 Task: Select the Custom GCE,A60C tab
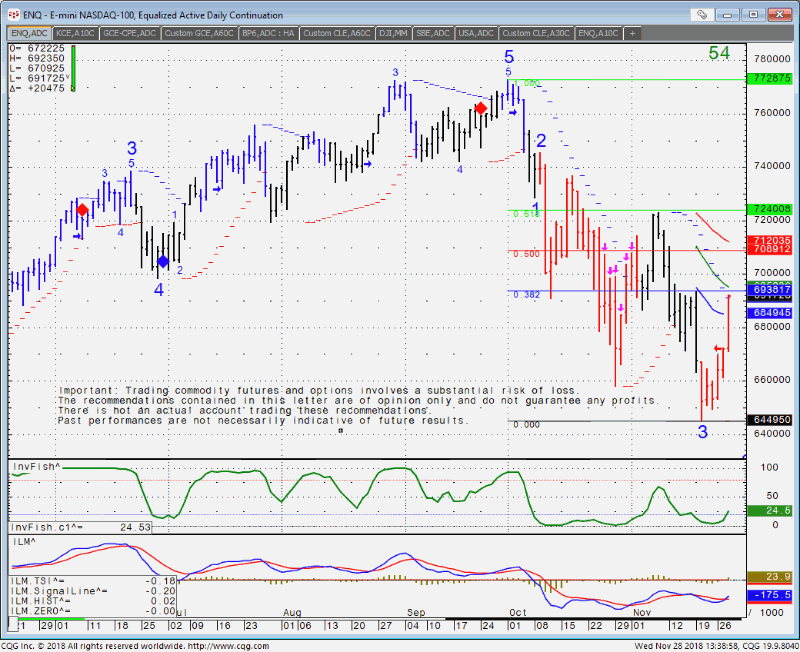click(x=198, y=33)
